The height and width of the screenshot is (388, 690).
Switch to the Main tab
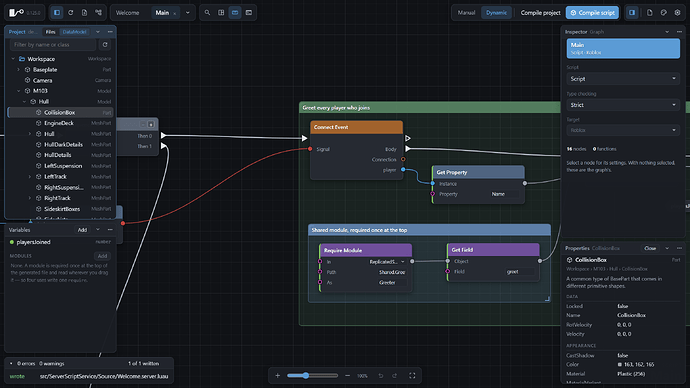[x=162, y=13]
